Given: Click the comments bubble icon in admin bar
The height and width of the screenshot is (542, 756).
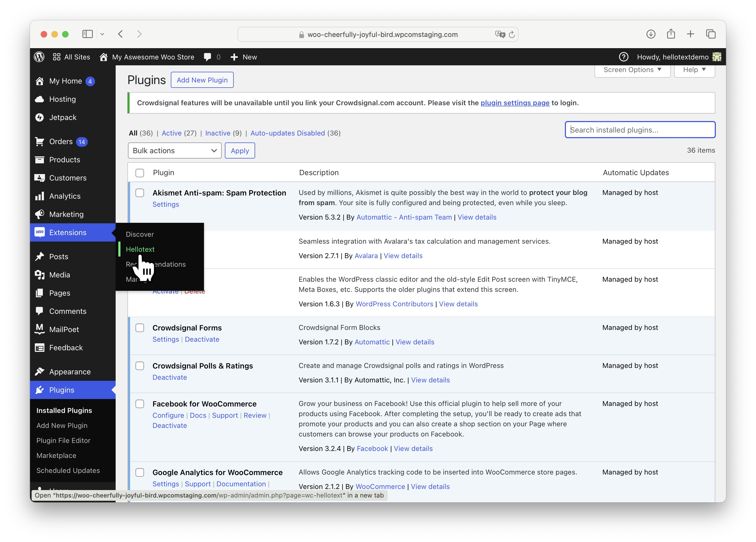Looking at the screenshot, I should [207, 57].
